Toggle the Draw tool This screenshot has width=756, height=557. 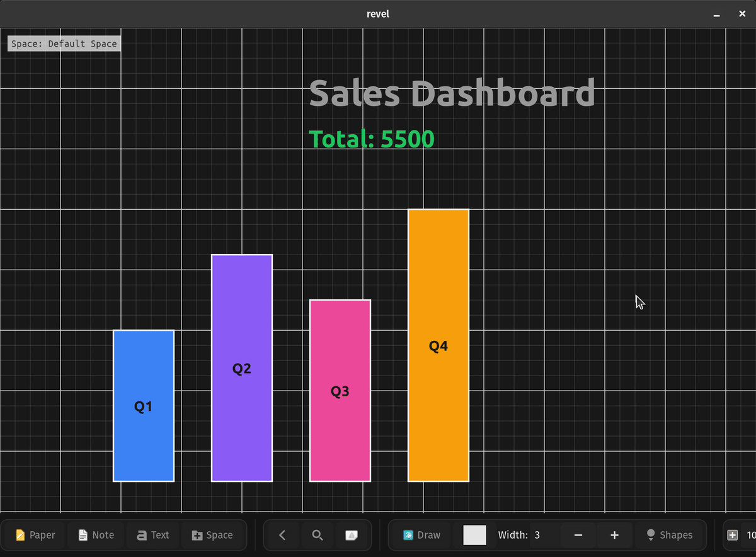pos(421,535)
